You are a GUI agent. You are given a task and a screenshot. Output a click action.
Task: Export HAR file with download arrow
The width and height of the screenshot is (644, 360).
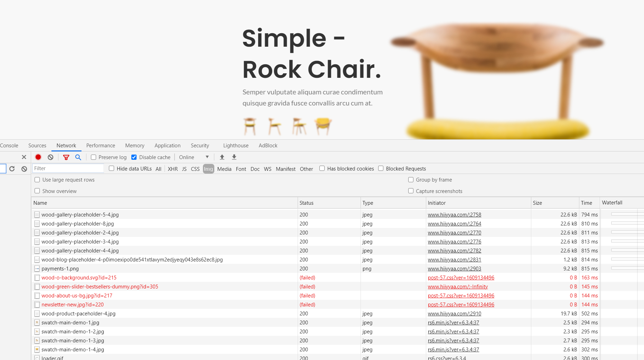pyautogui.click(x=234, y=157)
